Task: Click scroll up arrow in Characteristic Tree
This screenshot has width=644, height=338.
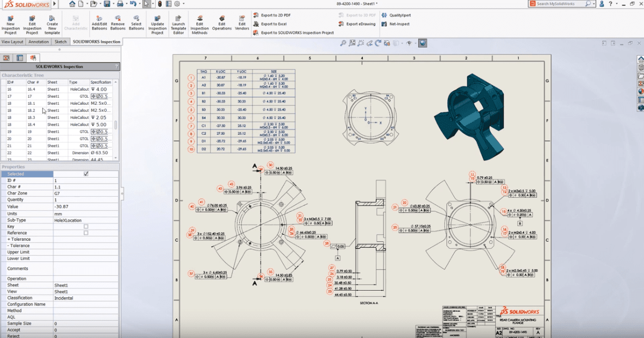Action: click(x=115, y=82)
